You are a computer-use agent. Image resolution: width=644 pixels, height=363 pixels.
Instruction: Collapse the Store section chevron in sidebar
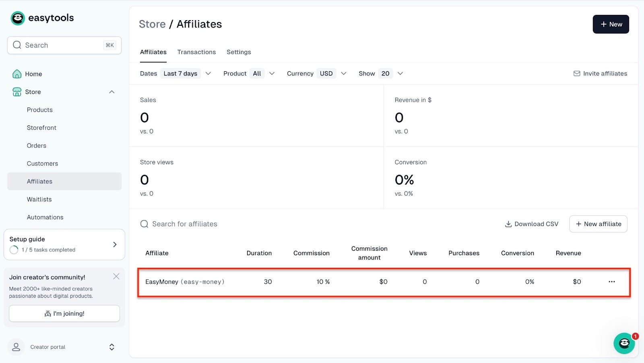[112, 92]
